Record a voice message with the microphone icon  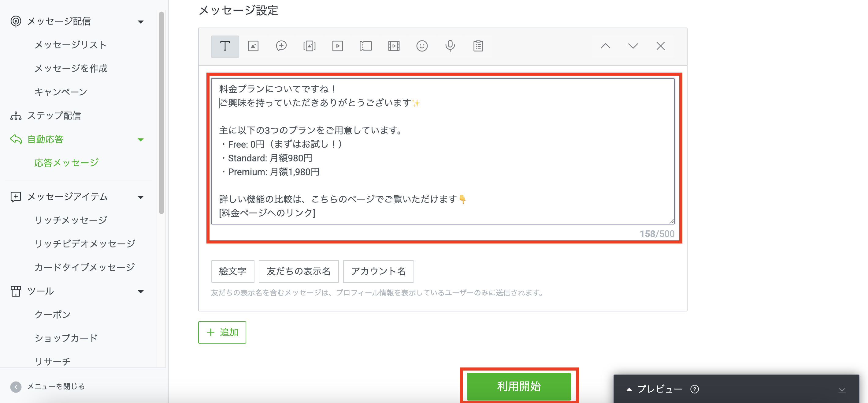click(x=450, y=46)
